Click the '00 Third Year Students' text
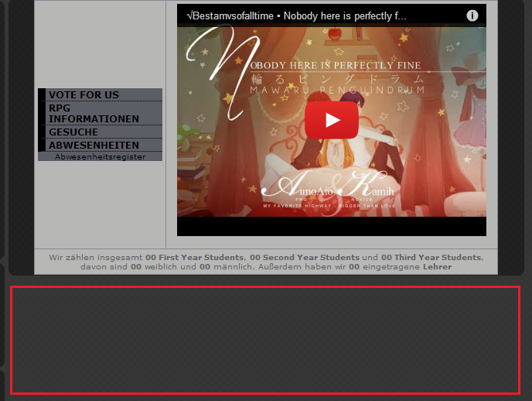This screenshot has height=401, width=532. (x=431, y=257)
